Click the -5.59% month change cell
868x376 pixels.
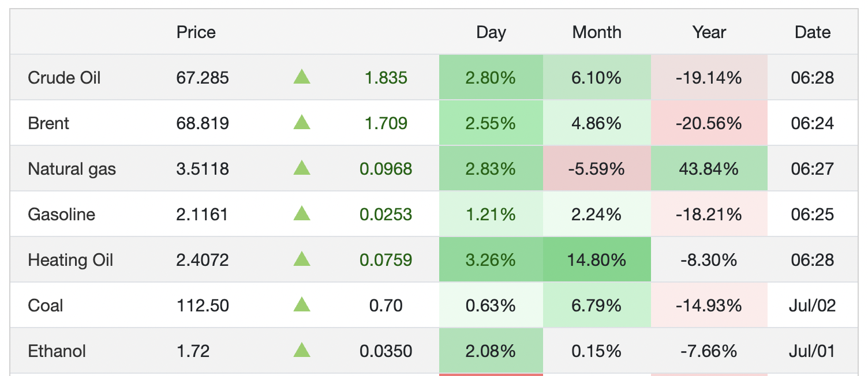click(597, 168)
